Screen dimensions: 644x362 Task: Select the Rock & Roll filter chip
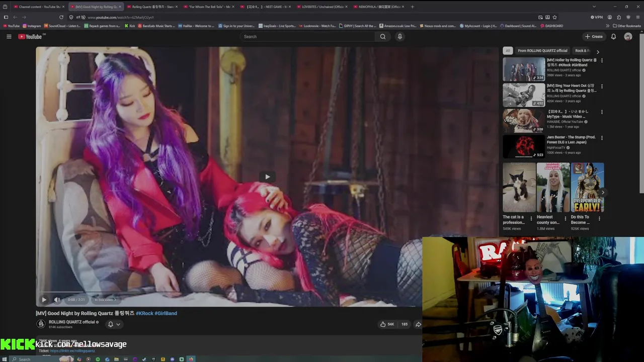tap(583, 51)
